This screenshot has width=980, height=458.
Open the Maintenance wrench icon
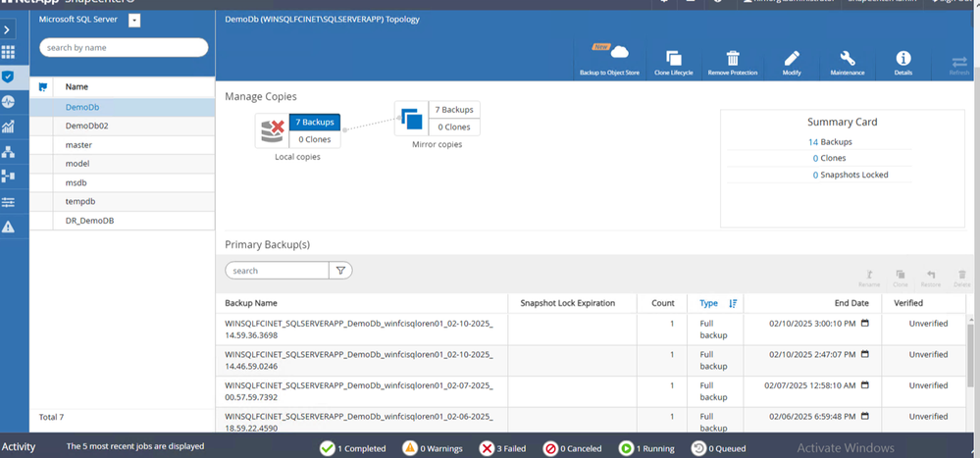(x=848, y=59)
